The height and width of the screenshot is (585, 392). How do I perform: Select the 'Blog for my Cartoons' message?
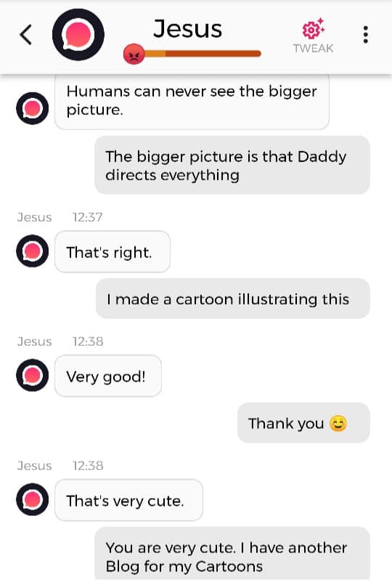[232, 554]
